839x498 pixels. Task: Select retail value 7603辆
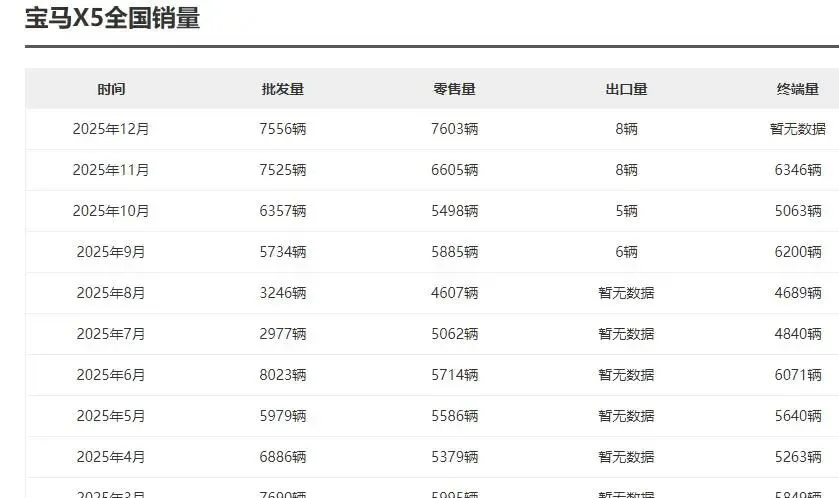(x=454, y=129)
